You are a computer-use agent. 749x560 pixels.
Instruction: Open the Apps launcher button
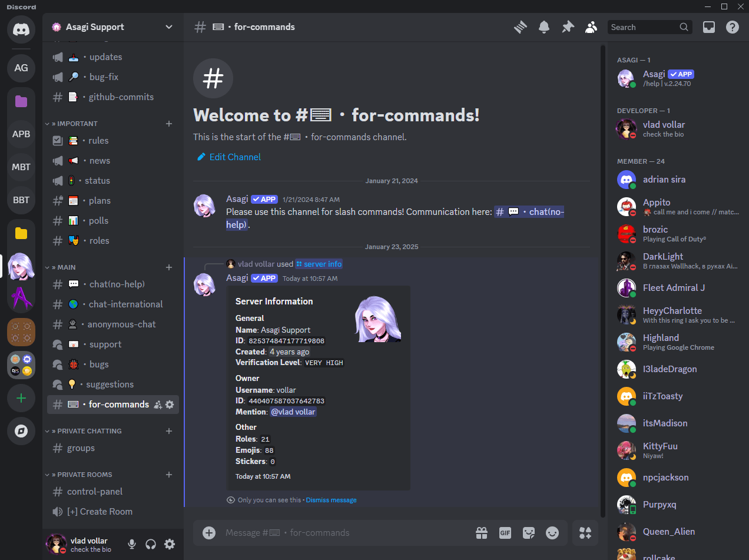(585, 533)
